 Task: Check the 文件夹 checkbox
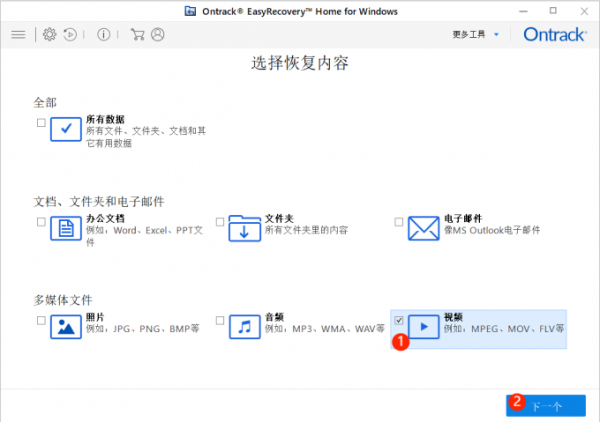[x=220, y=222]
